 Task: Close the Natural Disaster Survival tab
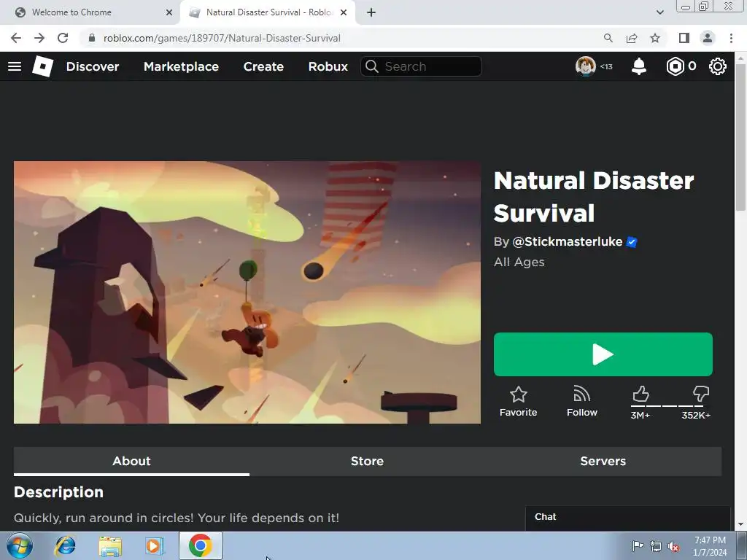pos(344,12)
